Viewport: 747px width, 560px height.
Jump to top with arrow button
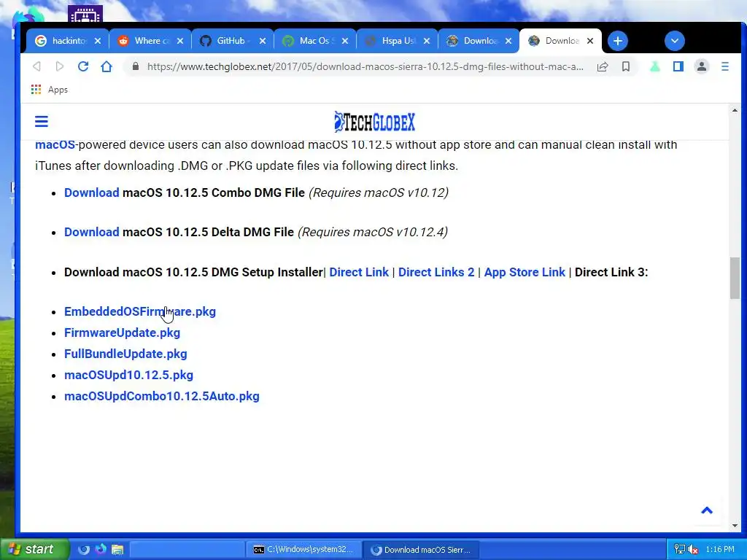point(707,510)
